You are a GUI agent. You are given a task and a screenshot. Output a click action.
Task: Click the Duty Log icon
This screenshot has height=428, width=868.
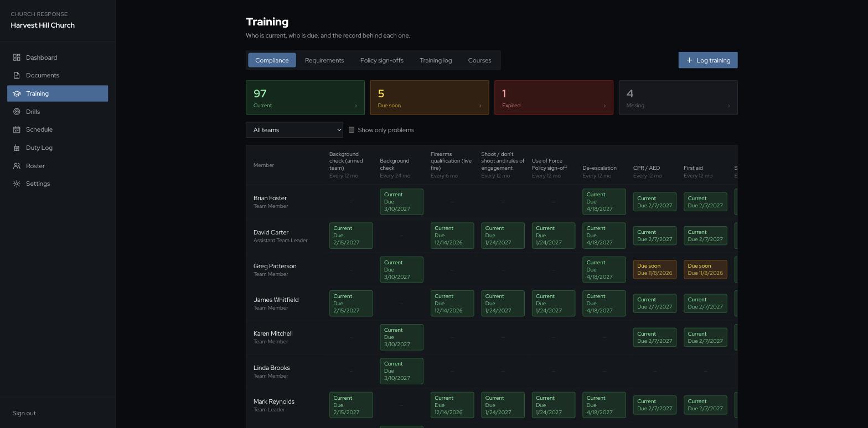tap(17, 148)
